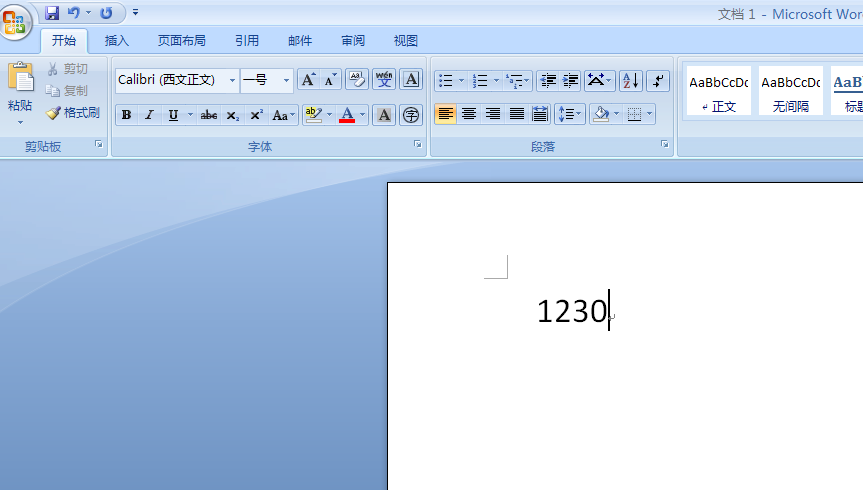Click the 复制 copy button

point(67,91)
